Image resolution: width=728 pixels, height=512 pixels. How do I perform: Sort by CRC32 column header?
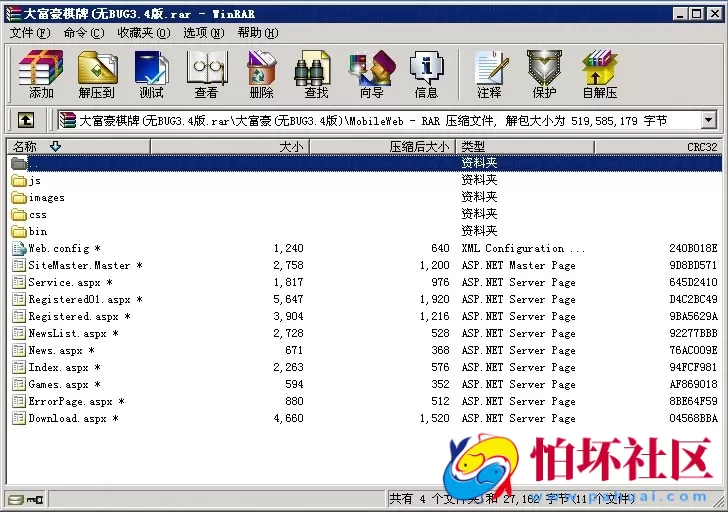700,147
